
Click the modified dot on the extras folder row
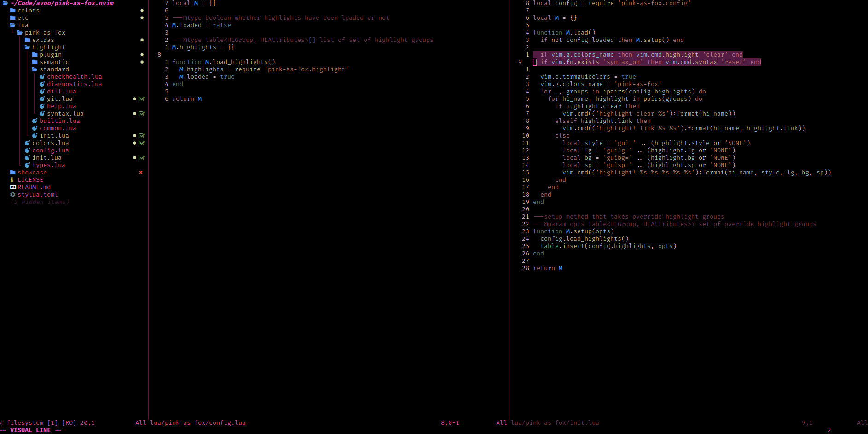click(142, 40)
